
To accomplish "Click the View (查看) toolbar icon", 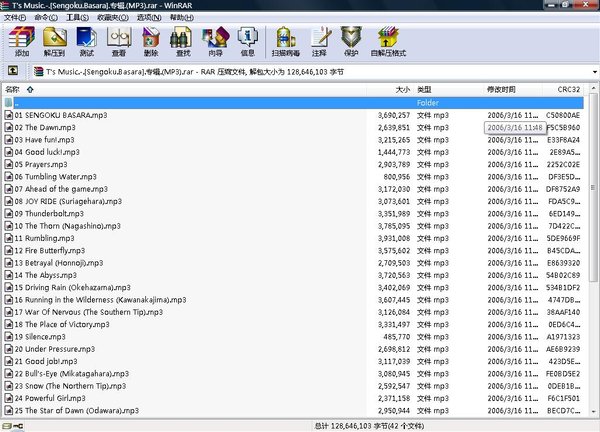I will [119, 42].
